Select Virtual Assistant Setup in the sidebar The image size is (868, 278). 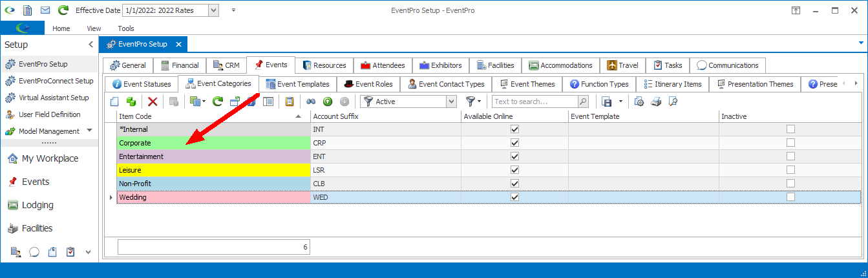pos(49,98)
